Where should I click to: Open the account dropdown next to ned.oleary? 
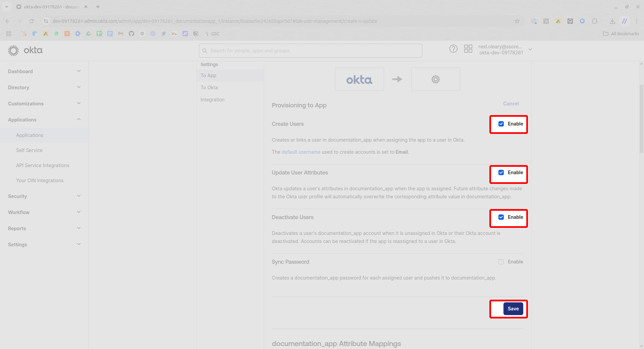(x=530, y=49)
